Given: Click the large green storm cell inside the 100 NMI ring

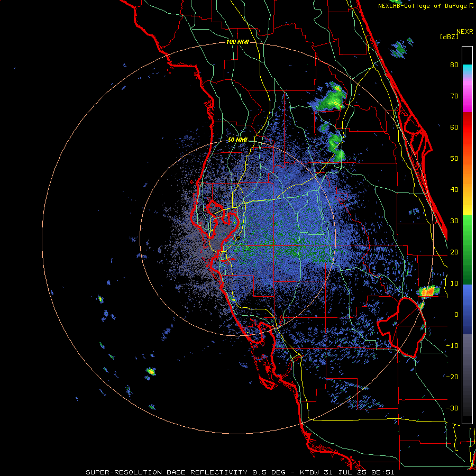Looking at the screenshot, I should [330, 97].
